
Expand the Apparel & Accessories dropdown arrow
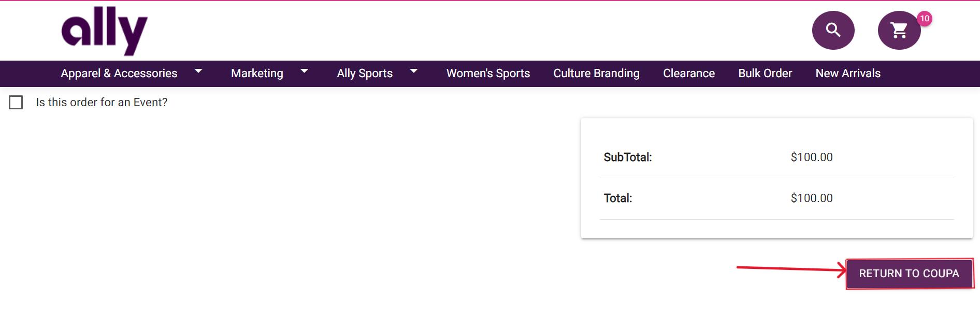(x=198, y=71)
